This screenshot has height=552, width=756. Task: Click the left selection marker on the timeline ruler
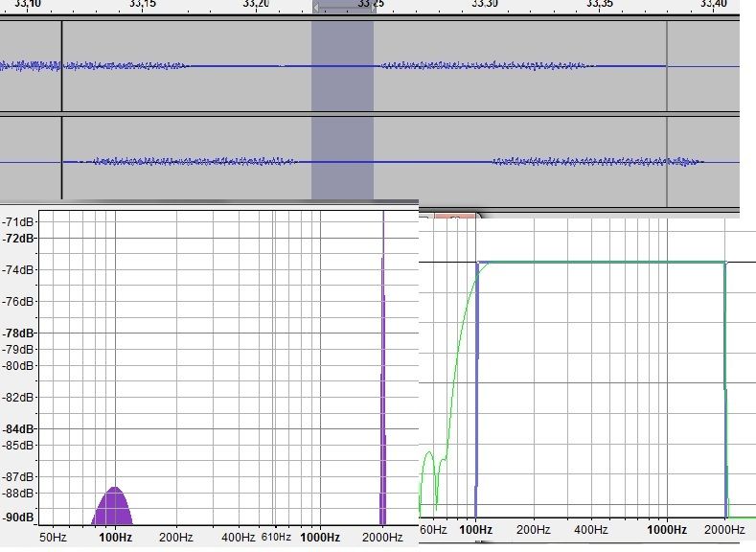point(317,8)
